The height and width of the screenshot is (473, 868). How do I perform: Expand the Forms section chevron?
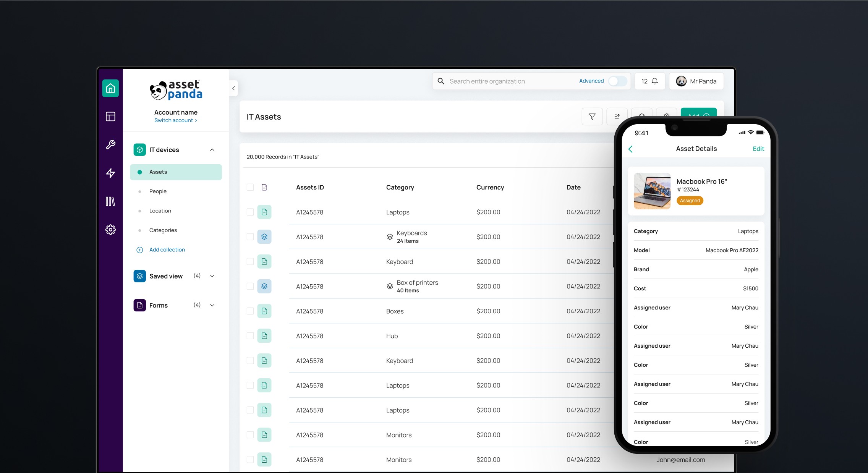(x=212, y=305)
